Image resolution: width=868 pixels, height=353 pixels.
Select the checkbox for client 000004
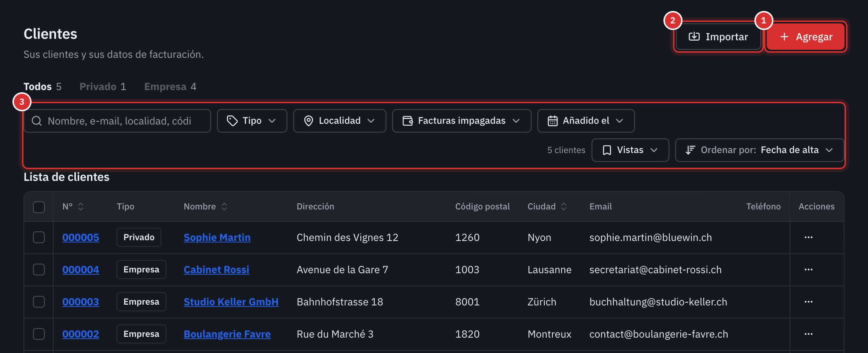(x=39, y=270)
